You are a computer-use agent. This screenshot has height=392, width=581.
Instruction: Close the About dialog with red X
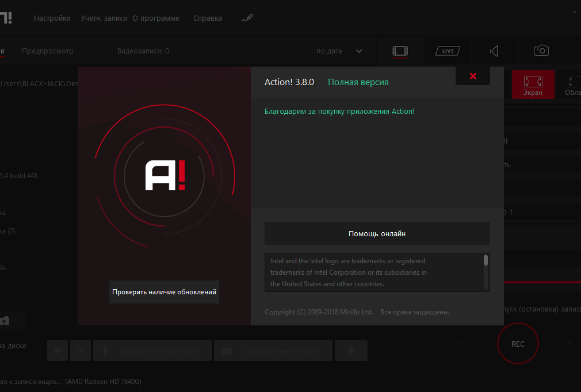point(473,76)
